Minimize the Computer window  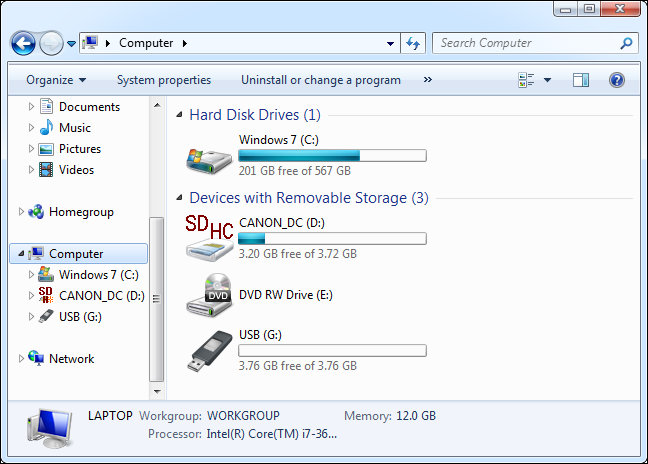click(566, 9)
